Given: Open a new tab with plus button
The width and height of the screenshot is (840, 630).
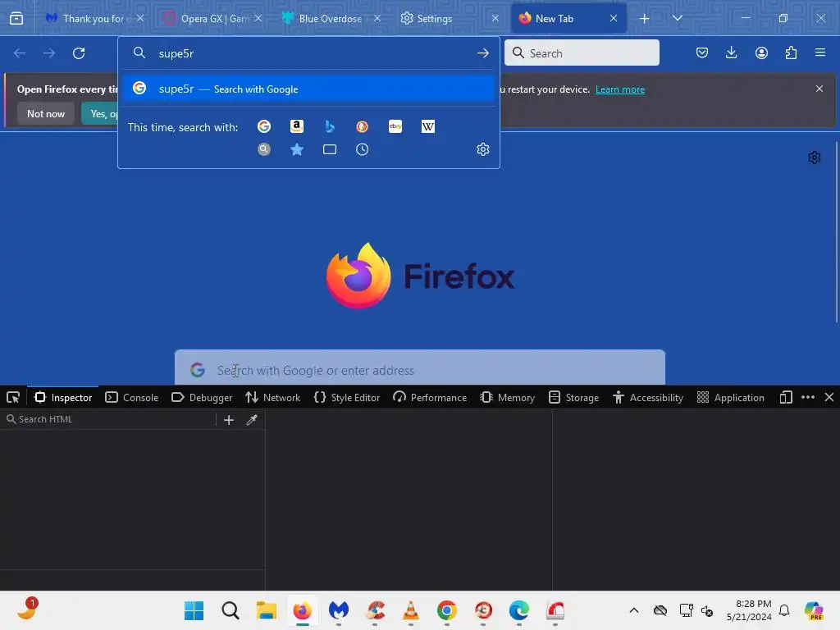Looking at the screenshot, I should click(645, 19).
